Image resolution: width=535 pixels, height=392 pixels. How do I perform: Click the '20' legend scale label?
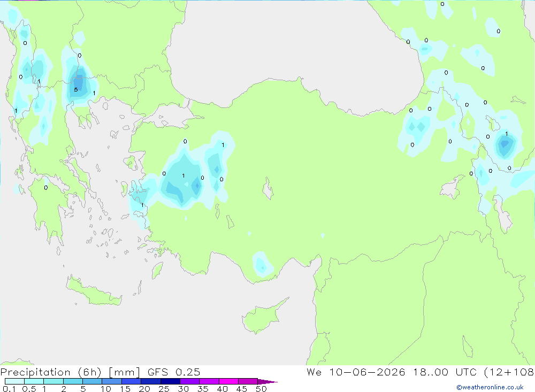point(144,389)
